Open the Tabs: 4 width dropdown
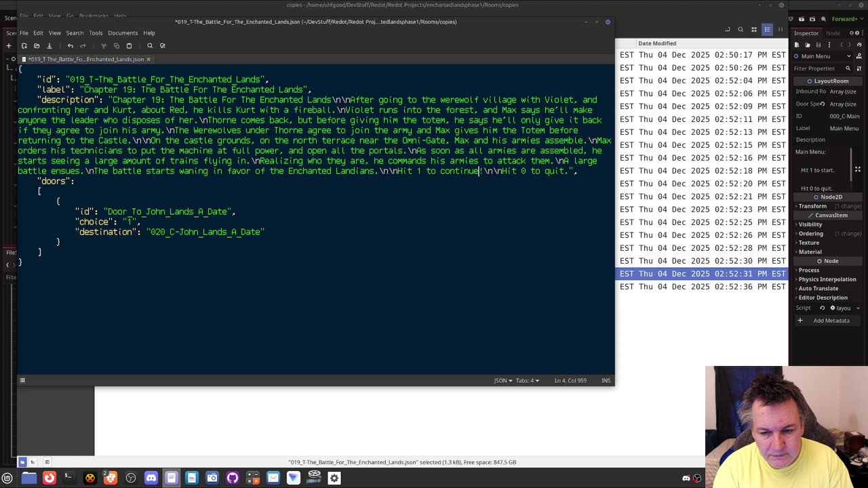868x488 pixels. pyautogui.click(x=528, y=380)
